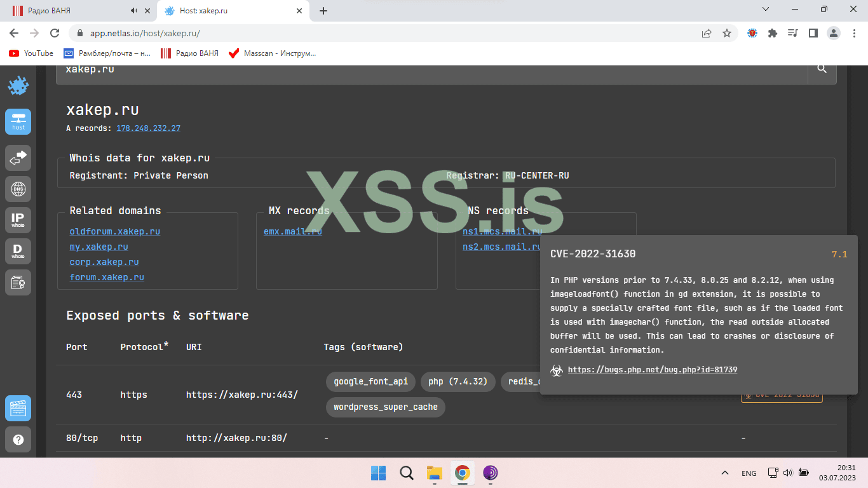The height and width of the screenshot is (488, 868).
Task: Show hidden system tray icons
Action: coord(724,473)
